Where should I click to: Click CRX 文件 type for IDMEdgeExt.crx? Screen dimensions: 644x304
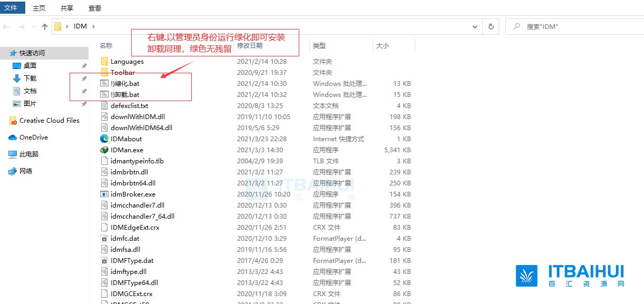(x=327, y=228)
